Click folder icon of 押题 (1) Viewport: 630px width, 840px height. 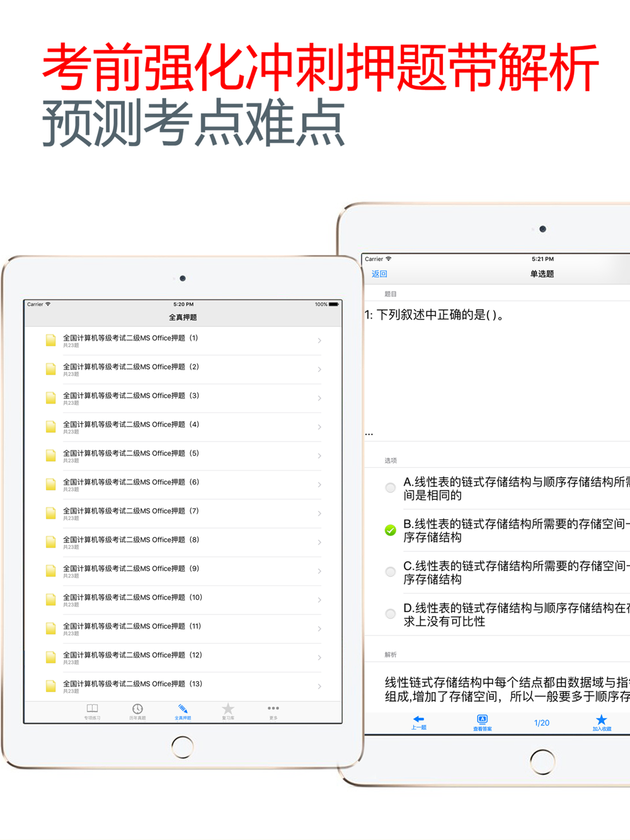(51, 341)
